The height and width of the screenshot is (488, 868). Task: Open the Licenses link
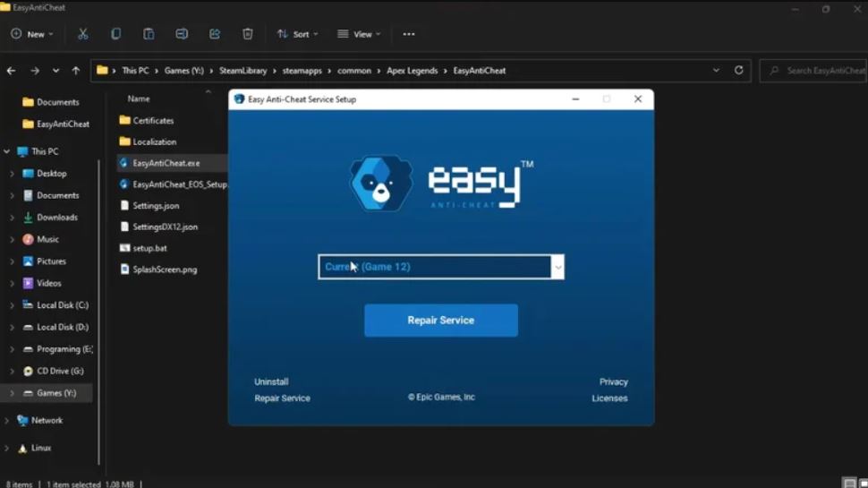(609, 398)
